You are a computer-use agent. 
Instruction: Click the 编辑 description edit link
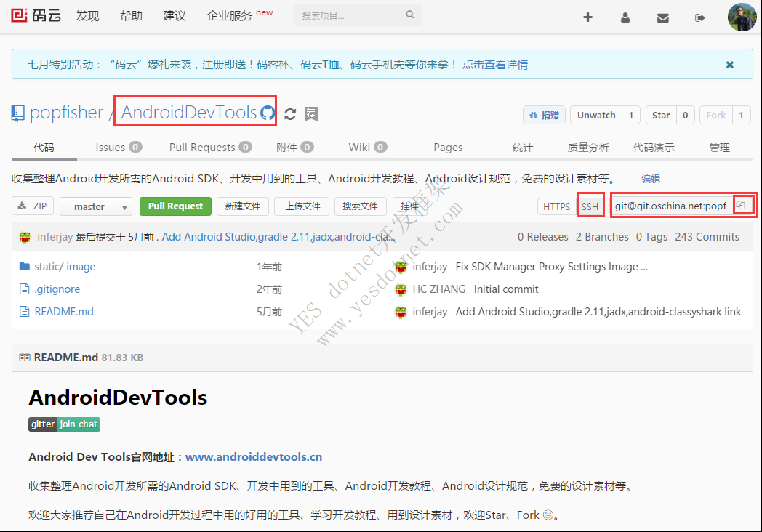651,179
